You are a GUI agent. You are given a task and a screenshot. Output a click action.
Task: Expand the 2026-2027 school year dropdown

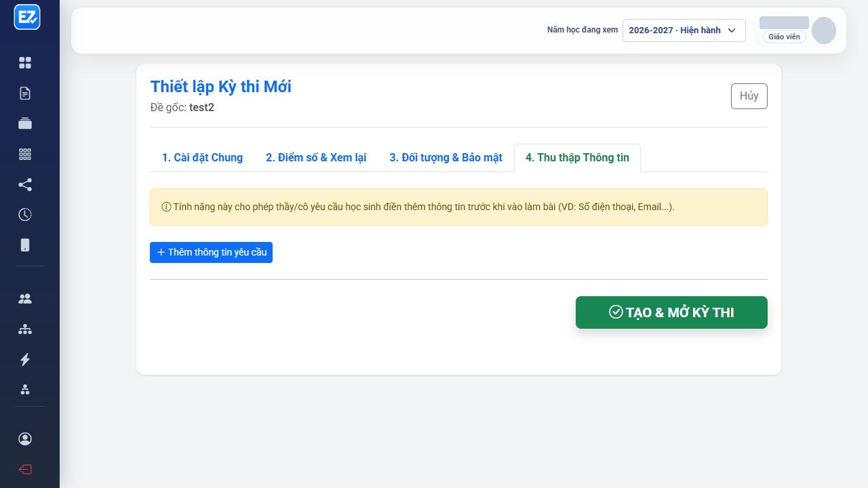tap(684, 30)
